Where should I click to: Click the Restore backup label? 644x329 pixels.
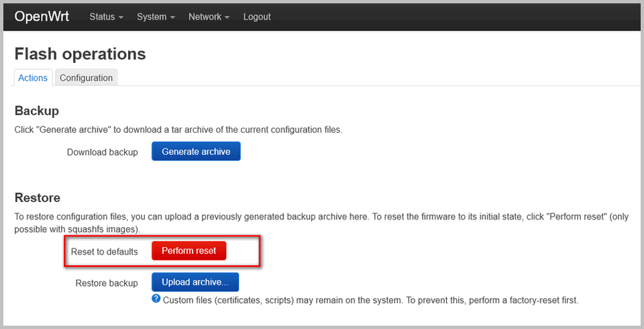pos(107,283)
